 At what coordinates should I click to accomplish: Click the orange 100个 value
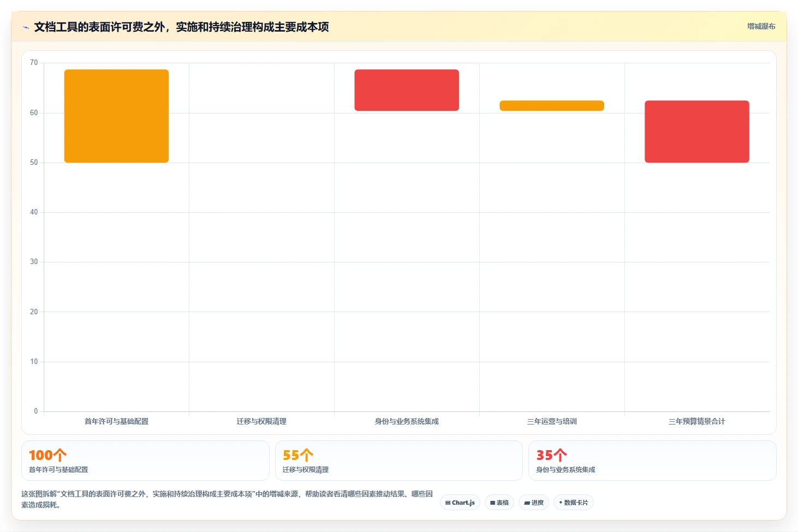coord(48,455)
